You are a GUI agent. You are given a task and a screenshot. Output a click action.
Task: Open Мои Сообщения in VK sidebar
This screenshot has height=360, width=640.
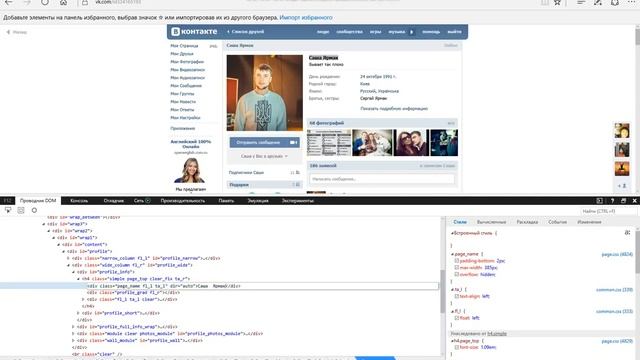coord(186,86)
